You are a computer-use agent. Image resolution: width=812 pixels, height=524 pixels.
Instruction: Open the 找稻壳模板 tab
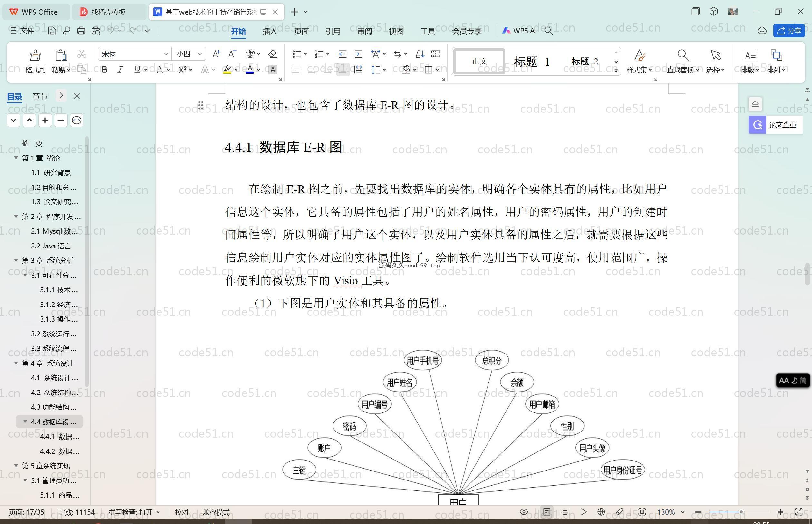pos(109,12)
